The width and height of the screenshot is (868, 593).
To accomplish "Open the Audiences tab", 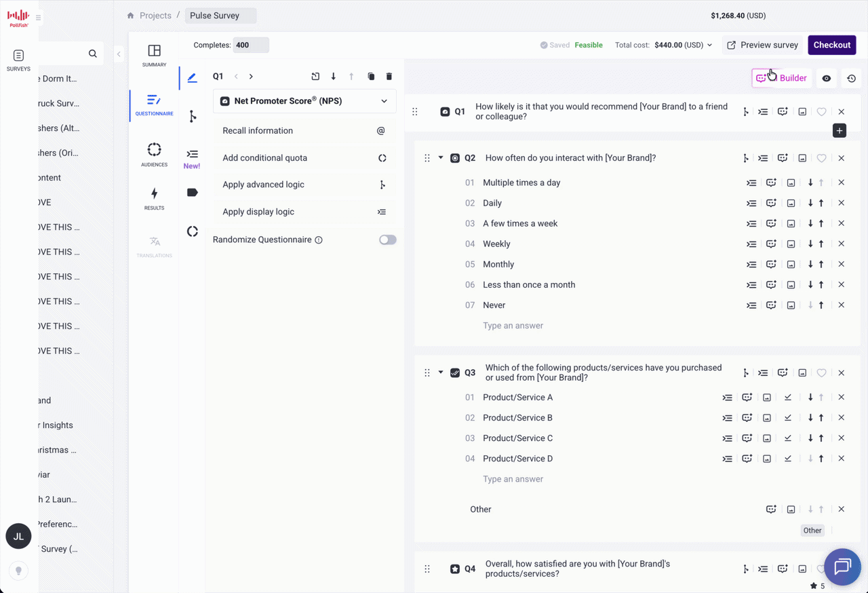I will [154, 155].
